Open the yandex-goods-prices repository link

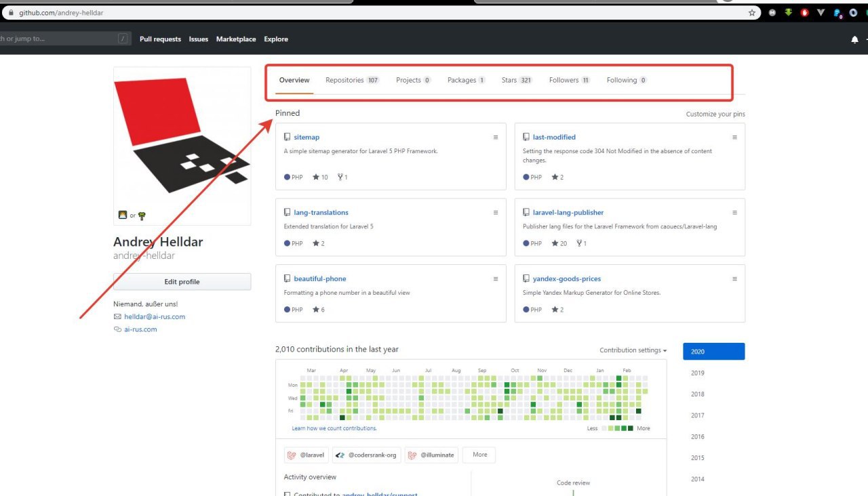pos(567,278)
